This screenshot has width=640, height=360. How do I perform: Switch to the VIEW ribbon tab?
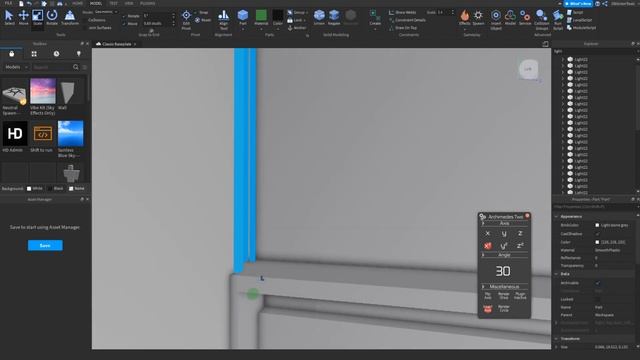[129, 3]
